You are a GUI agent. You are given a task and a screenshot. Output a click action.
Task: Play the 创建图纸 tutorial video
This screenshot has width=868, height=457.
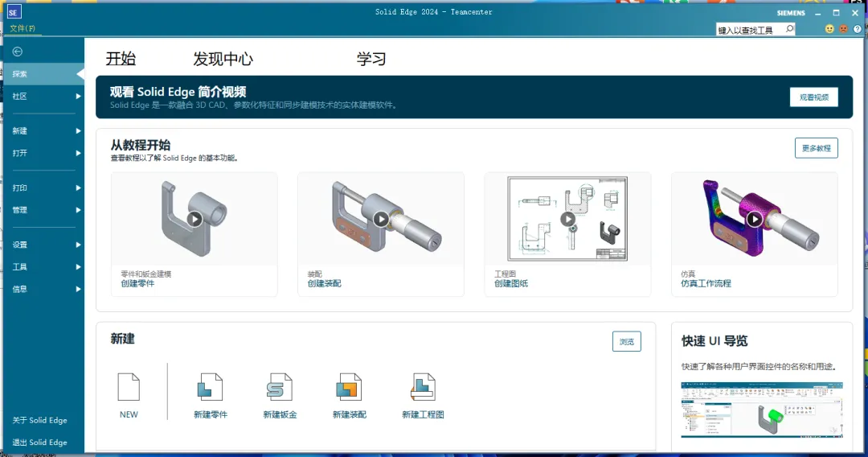click(567, 219)
